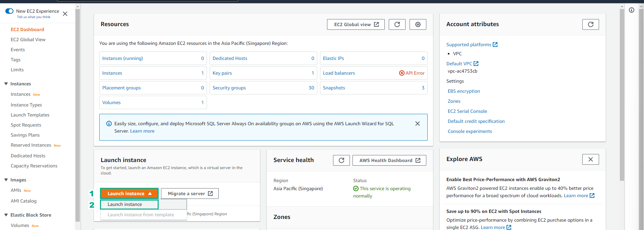Open the info panel icon
The width and height of the screenshot is (644, 230).
tap(632, 10)
